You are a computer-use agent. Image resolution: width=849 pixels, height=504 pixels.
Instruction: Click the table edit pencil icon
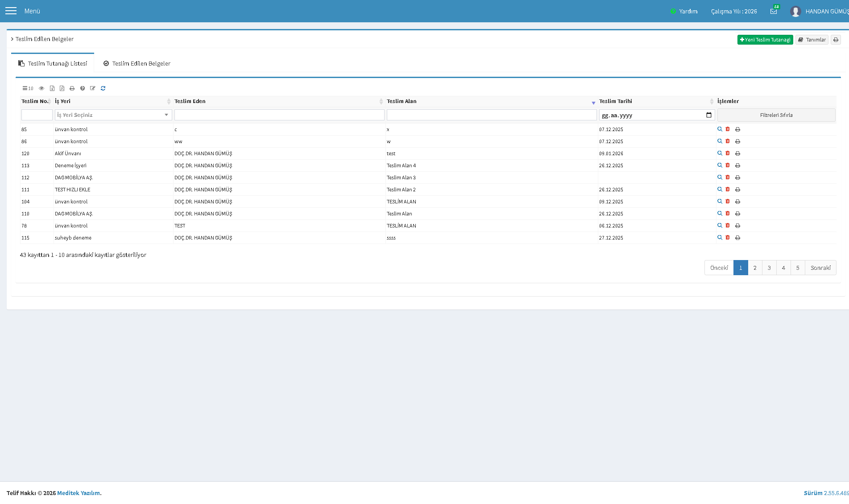point(93,88)
